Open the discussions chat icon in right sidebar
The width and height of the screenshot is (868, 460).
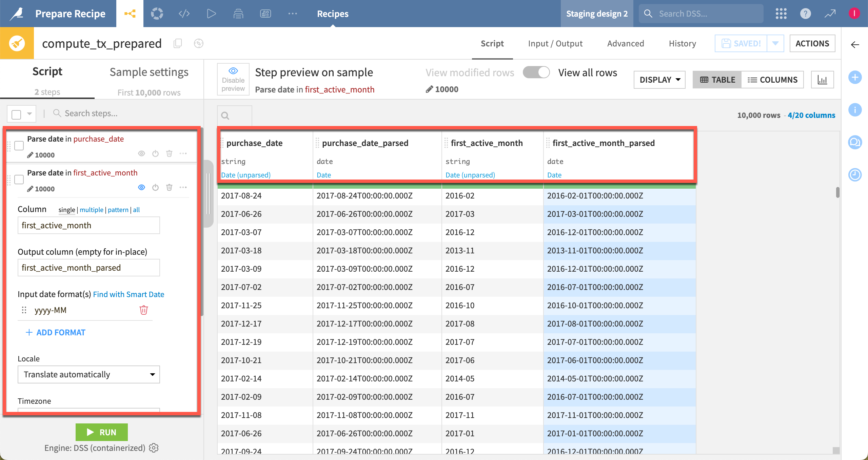(x=855, y=142)
